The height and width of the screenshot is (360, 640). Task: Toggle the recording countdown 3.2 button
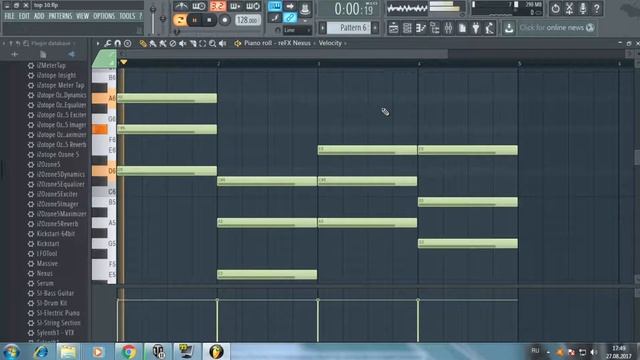[218, 6]
